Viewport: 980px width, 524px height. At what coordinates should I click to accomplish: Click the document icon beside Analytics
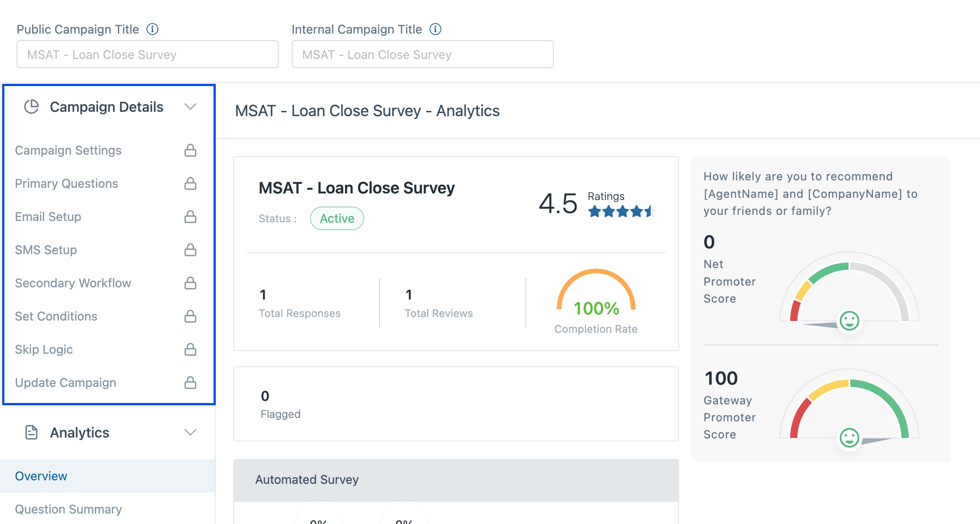(x=31, y=432)
